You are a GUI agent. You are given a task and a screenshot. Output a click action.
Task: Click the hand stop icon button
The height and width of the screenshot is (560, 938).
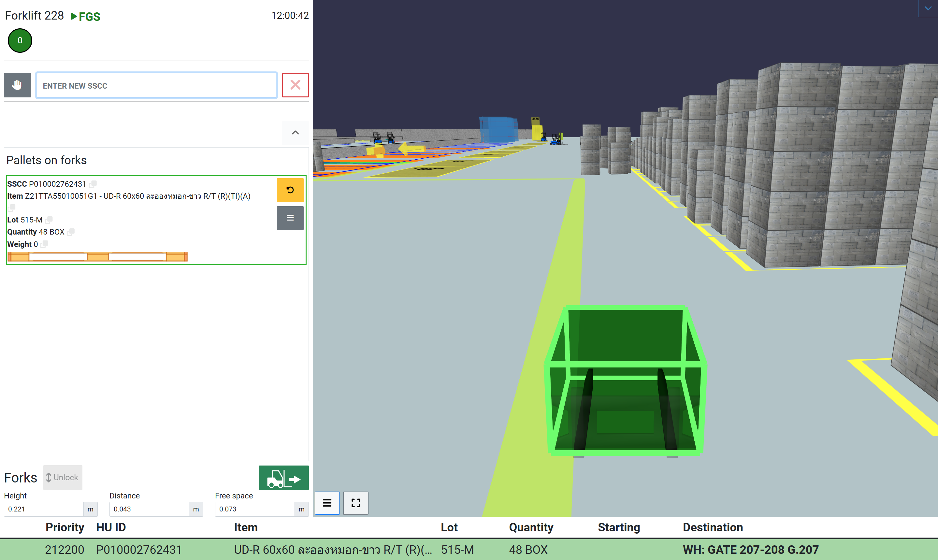coord(17,85)
